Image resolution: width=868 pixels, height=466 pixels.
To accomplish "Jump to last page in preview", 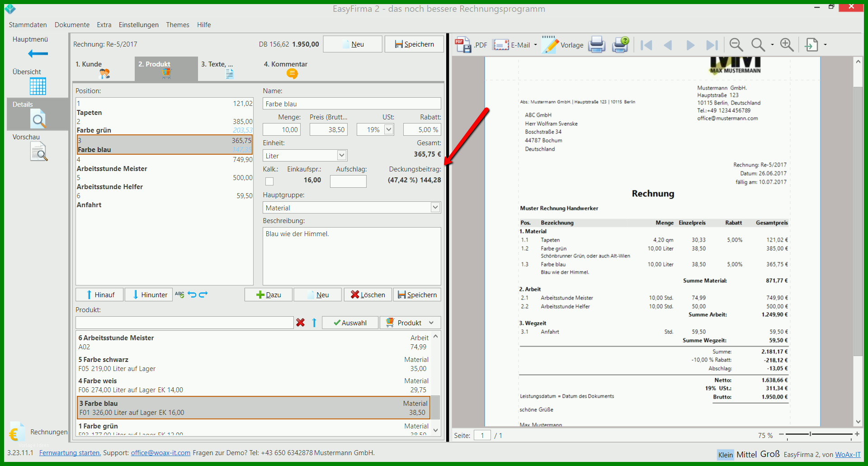I will pos(712,45).
